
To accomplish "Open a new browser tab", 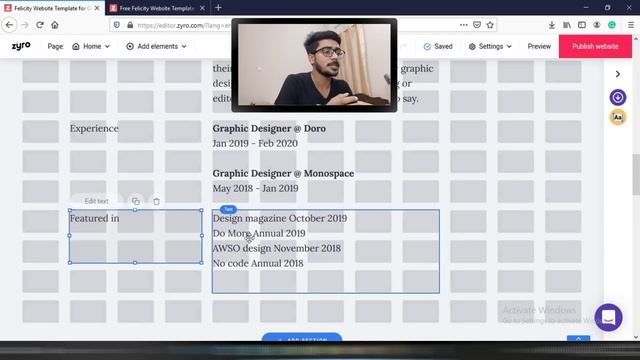I will click(x=218, y=8).
